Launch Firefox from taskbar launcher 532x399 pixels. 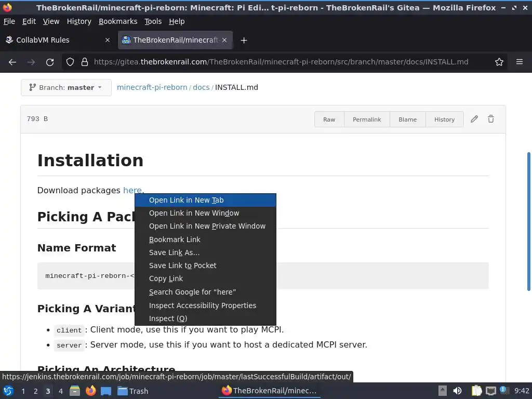pyautogui.click(x=90, y=391)
